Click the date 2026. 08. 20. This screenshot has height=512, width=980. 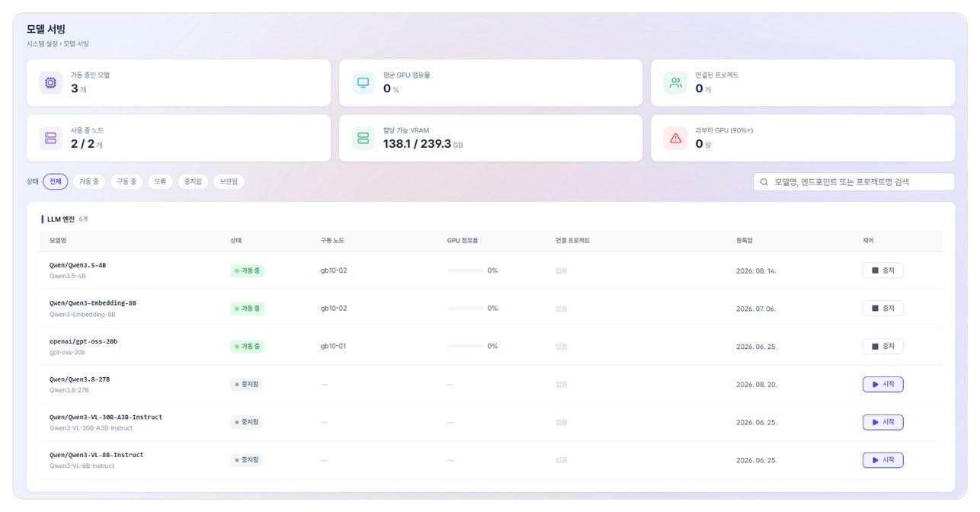pos(757,385)
